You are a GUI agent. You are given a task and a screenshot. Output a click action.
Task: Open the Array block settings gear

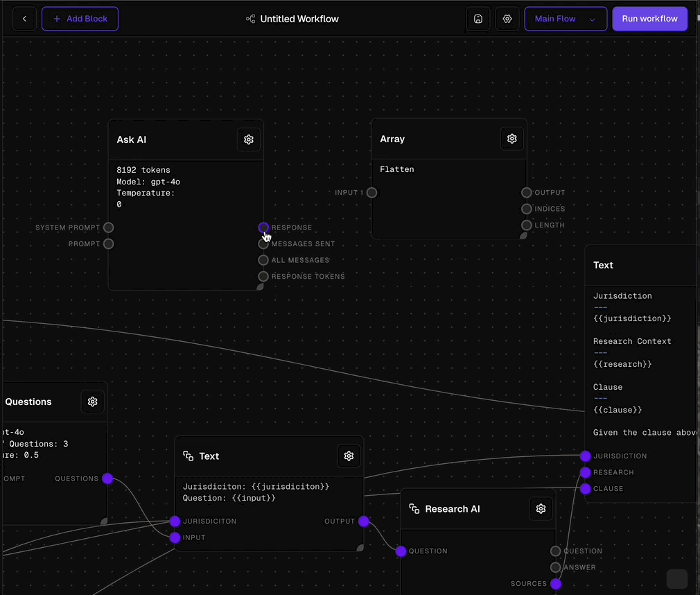[512, 138]
